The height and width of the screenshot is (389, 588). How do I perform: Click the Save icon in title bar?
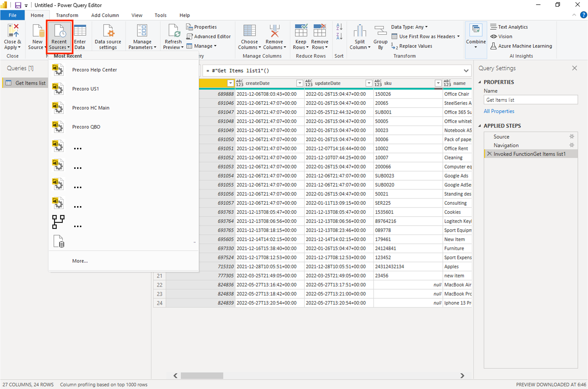(18, 5)
